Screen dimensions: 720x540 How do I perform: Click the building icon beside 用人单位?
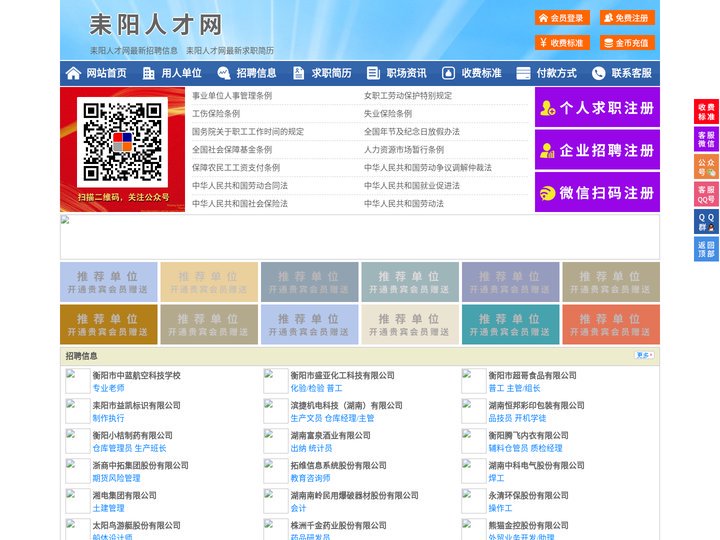point(148,73)
